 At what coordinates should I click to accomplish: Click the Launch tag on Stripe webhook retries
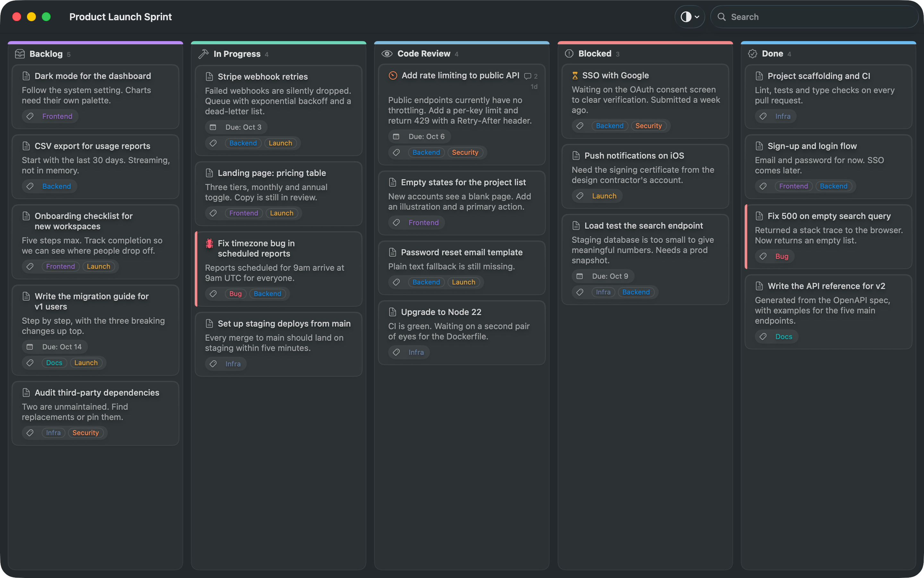pos(280,143)
